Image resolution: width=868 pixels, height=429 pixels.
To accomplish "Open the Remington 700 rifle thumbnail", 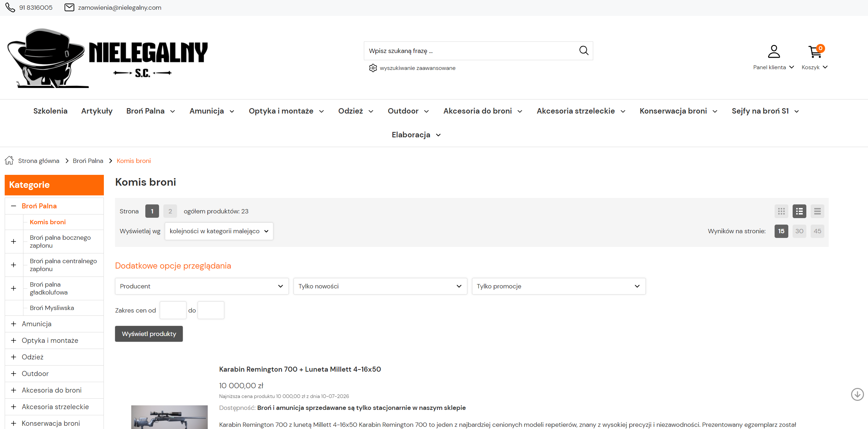I will pos(169,417).
